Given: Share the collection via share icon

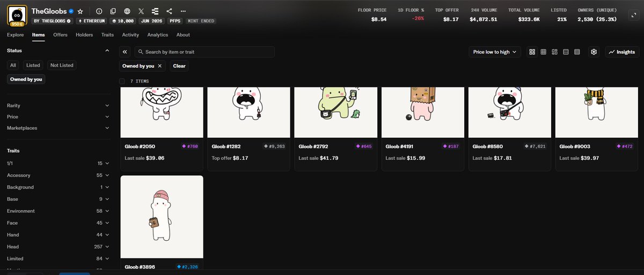Looking at the screenshot, I should [x=169, y=11].
